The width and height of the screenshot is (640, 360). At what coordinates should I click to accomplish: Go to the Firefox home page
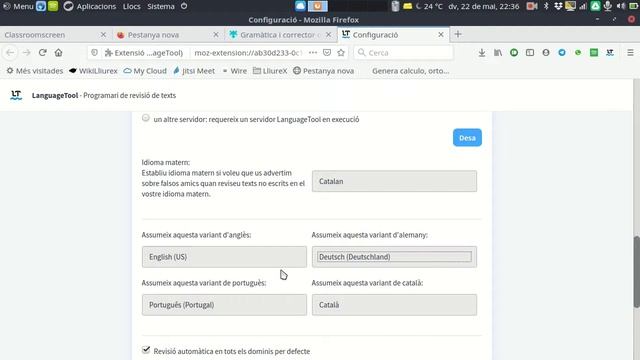[x=58, y=53]
